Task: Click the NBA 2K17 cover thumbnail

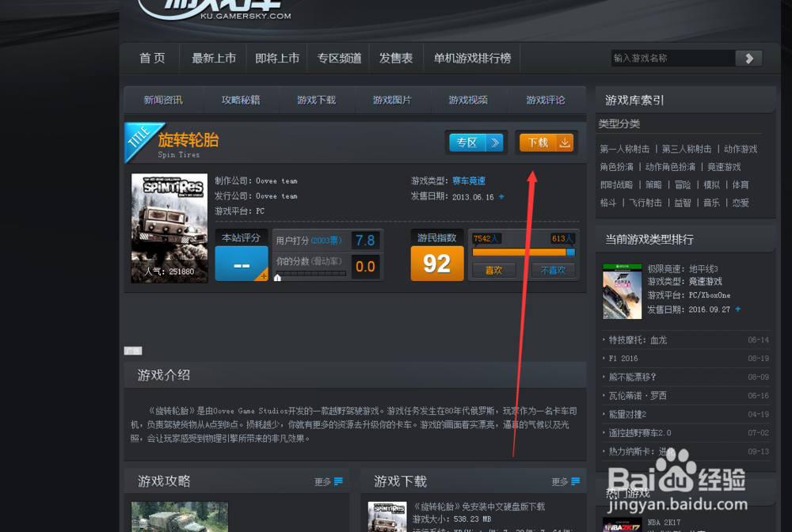Action: (622, 525)
